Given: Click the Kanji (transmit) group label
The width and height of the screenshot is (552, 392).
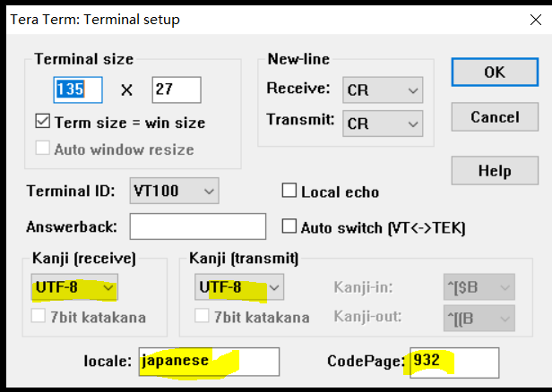Looking at the screenshot, I should coord(244,259).
